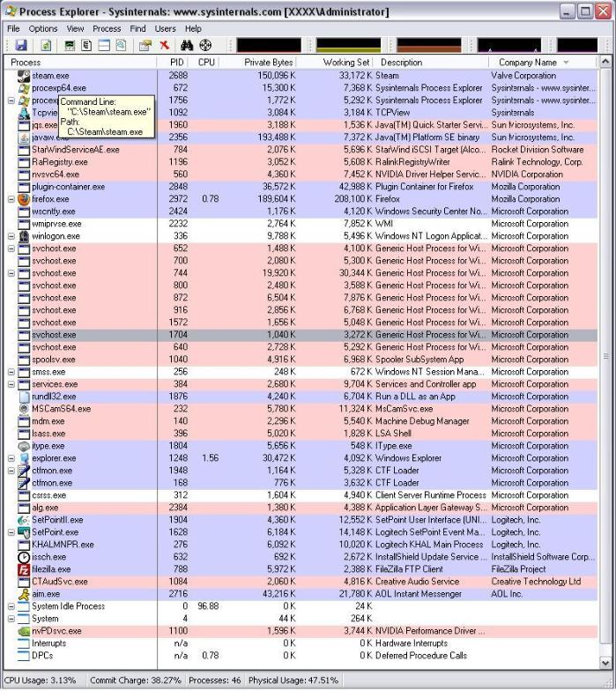Click the icon beside procexp64.exe
The width and height of the screenshot is (616, 698).
pos(24,88)
